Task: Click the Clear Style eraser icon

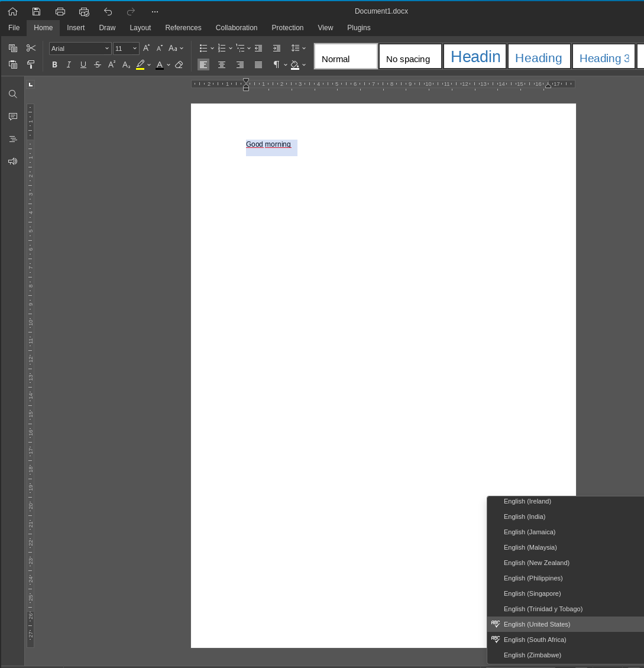Action: [179, 64]
